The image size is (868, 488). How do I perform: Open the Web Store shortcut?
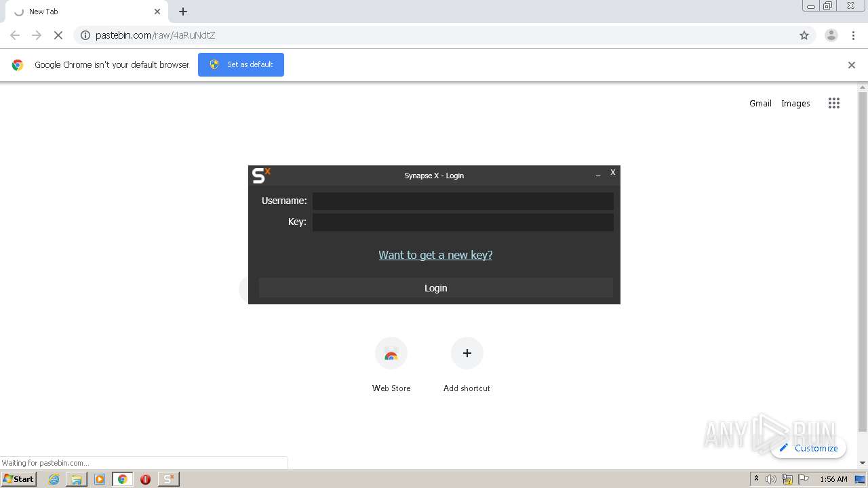(x=391, y=365)
